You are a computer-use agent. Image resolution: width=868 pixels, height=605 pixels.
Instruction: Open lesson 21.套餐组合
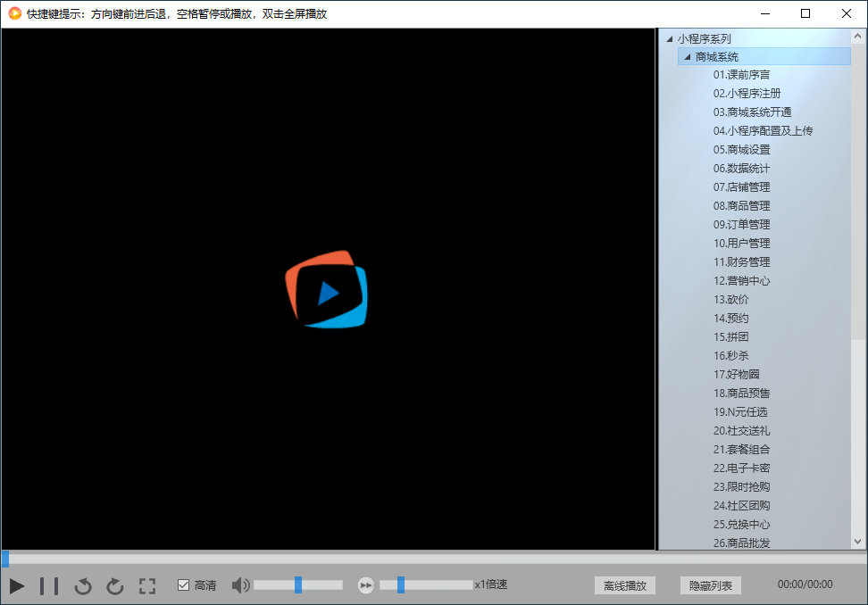coord(741,450)
